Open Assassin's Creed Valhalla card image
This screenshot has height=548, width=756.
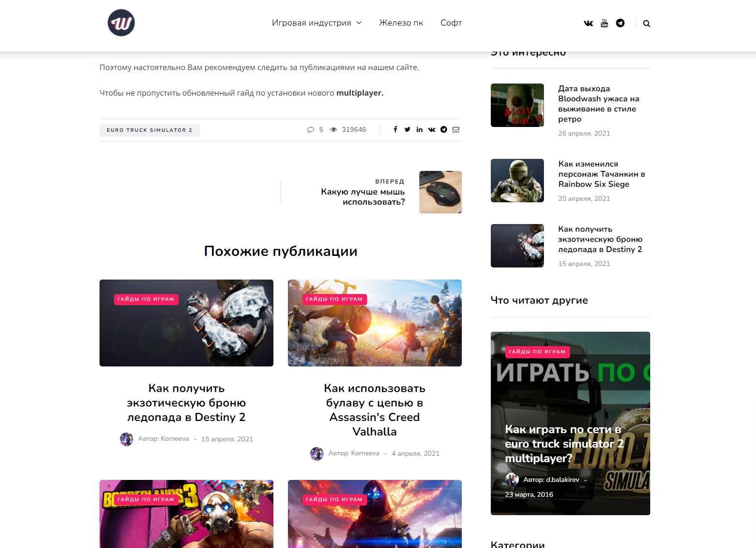[375, 323]
